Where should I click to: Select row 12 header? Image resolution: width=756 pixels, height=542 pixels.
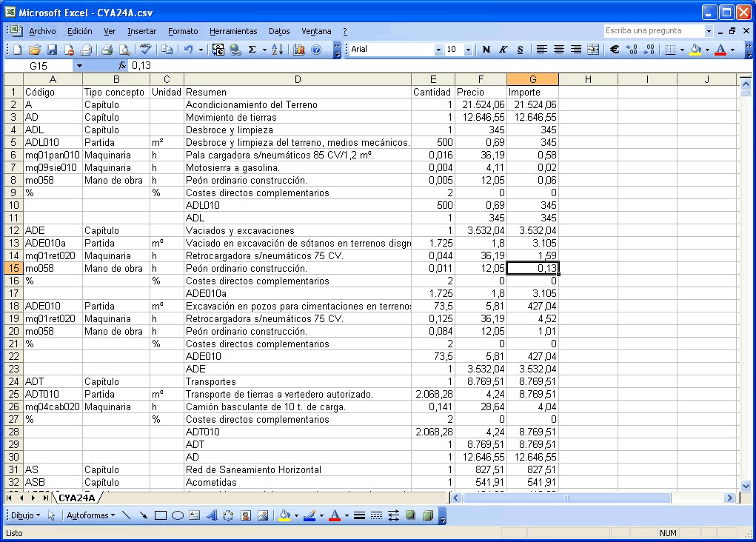13,230
